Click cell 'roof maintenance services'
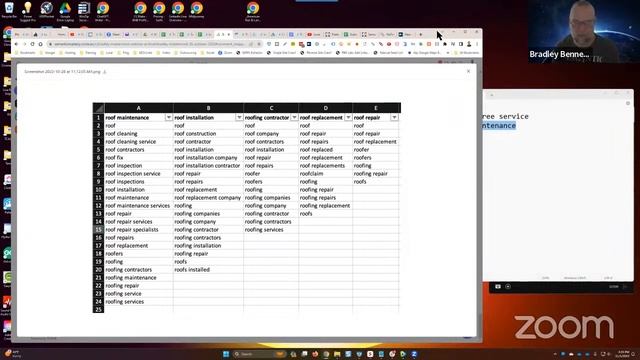The width and height of the screenshot is (640, 360). click(x=138, y=206)
